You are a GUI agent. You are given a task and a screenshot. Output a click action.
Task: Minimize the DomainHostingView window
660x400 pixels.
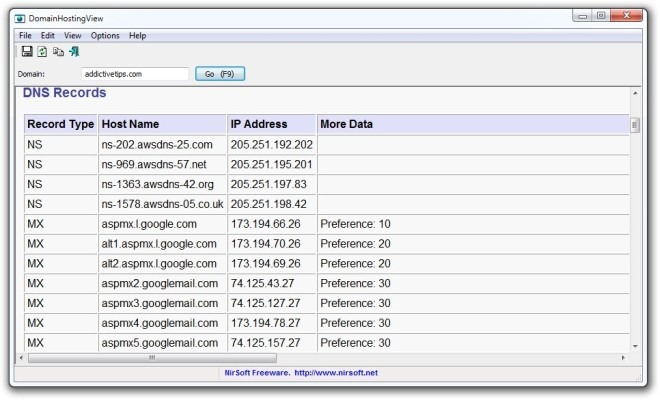[x=583, y=16]
